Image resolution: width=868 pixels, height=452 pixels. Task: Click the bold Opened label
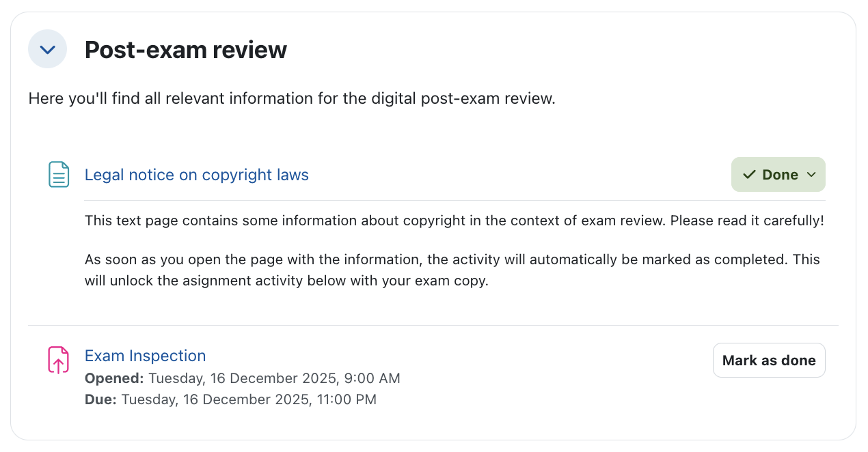(114, 378)
